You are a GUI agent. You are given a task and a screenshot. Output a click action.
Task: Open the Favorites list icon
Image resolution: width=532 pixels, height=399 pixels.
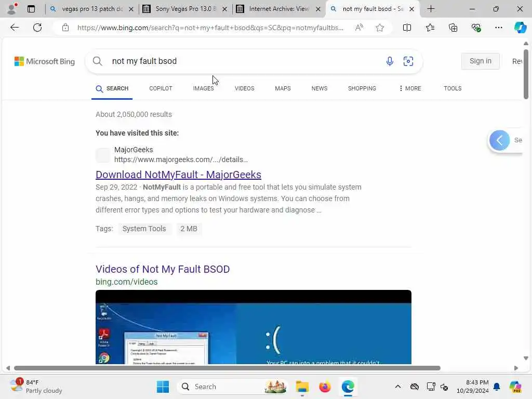430,28
